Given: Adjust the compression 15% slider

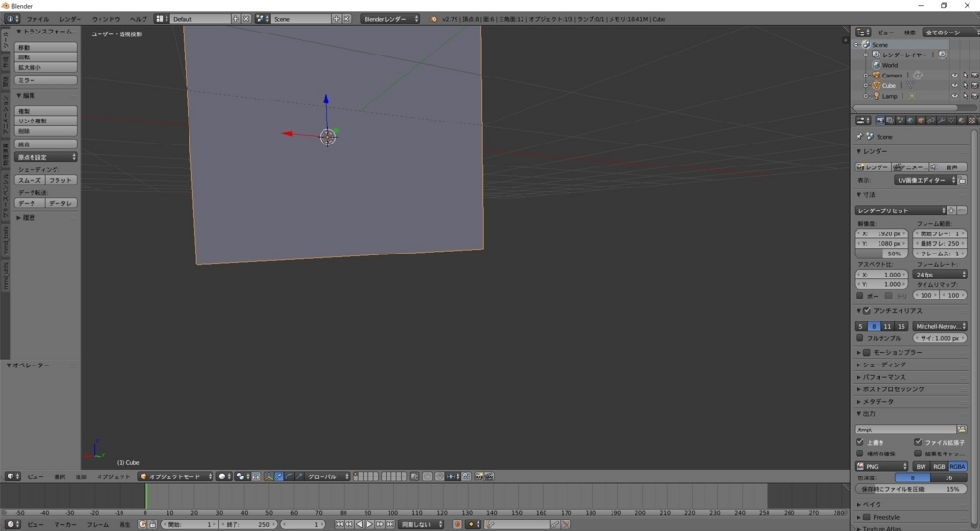Looking at the screenshot, I should 911,489.
